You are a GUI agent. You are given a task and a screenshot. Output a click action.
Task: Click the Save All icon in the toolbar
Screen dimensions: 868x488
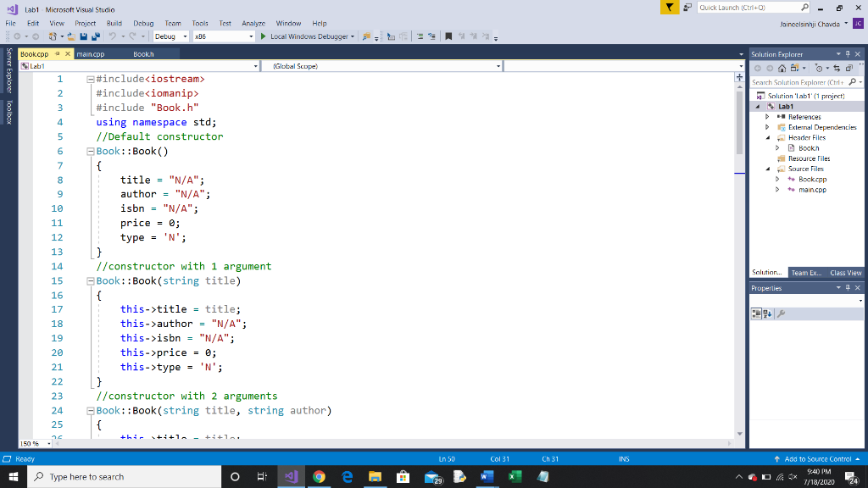[x=95, y=36]
